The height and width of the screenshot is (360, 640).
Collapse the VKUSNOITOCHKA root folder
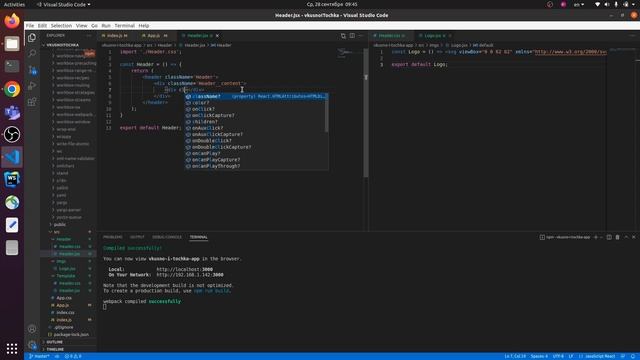click(61, 45)
